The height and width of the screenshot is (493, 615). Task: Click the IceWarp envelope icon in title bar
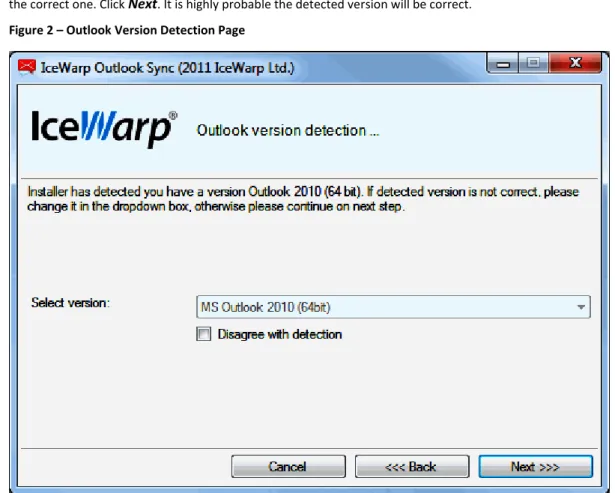(x=27, y=67)
